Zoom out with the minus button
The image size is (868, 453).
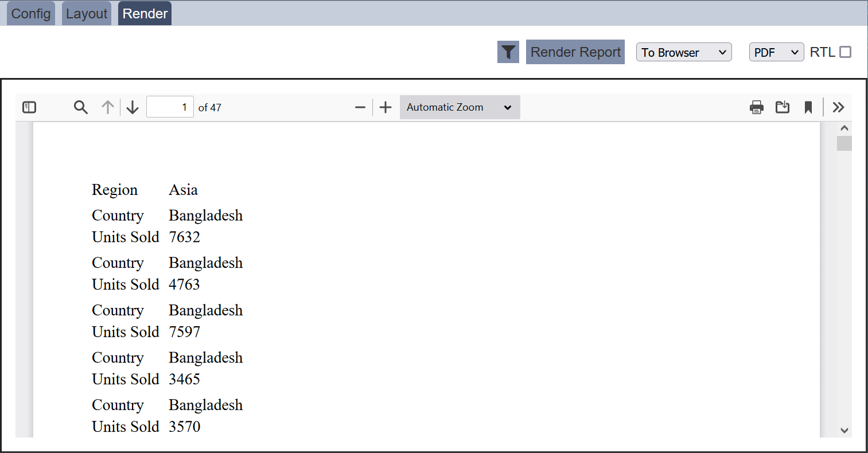pos(360,107)
